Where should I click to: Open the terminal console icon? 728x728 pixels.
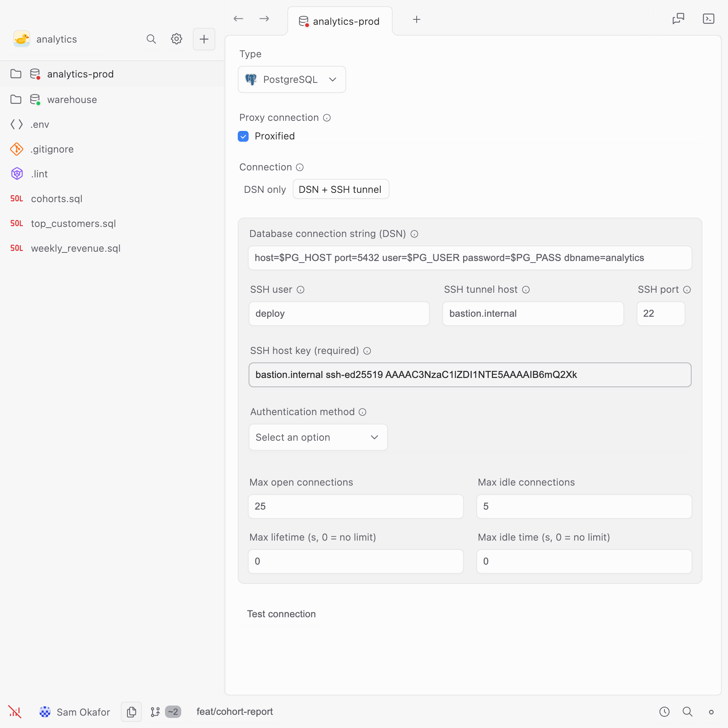pyautogui.click(x=709, y=19)
